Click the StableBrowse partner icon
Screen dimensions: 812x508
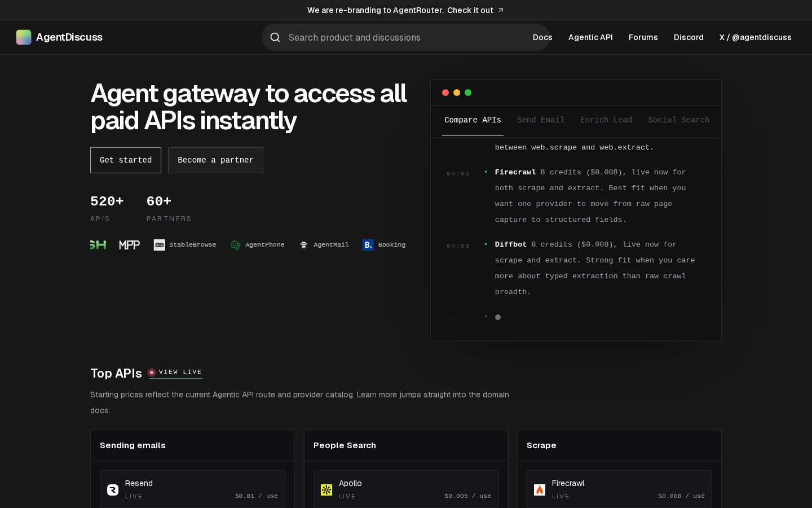[159, 245]
